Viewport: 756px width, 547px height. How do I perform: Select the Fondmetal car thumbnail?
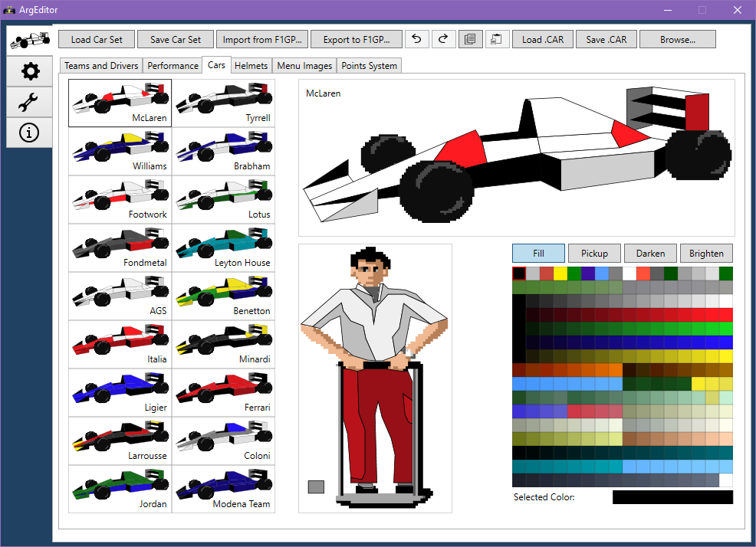[120, 247]
